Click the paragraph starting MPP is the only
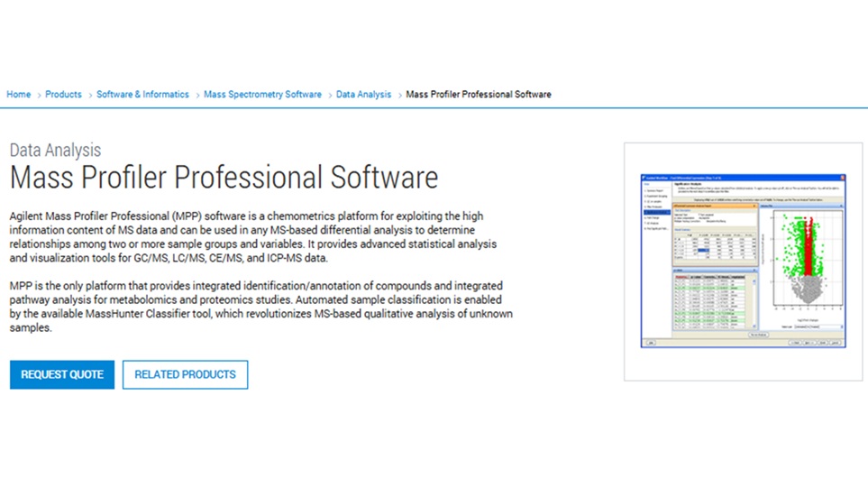The image size is (868, 487). [x=260, y=307]
